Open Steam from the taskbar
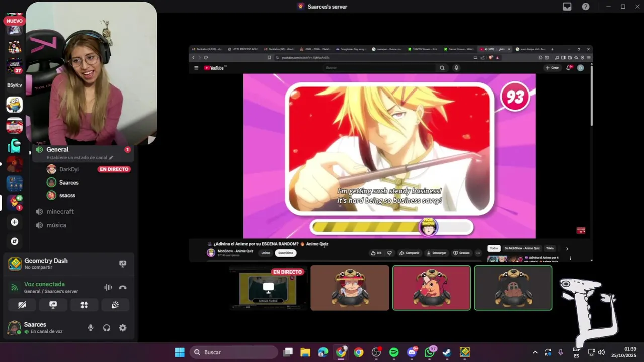Image resolution: width=644 pixels, height=362 pixels. pyautogui.click(x=447, y=352)
